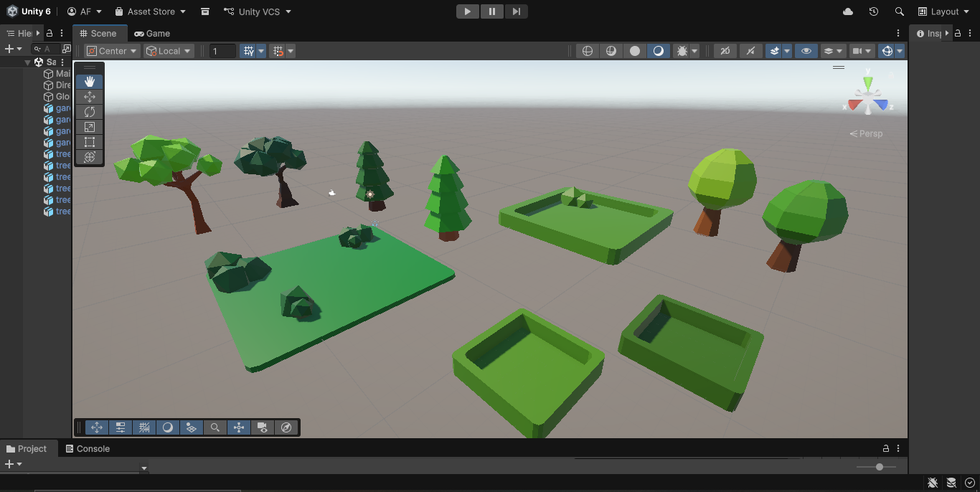Select the Inspector tab
980x492 pixels.
tap(928, 33)
